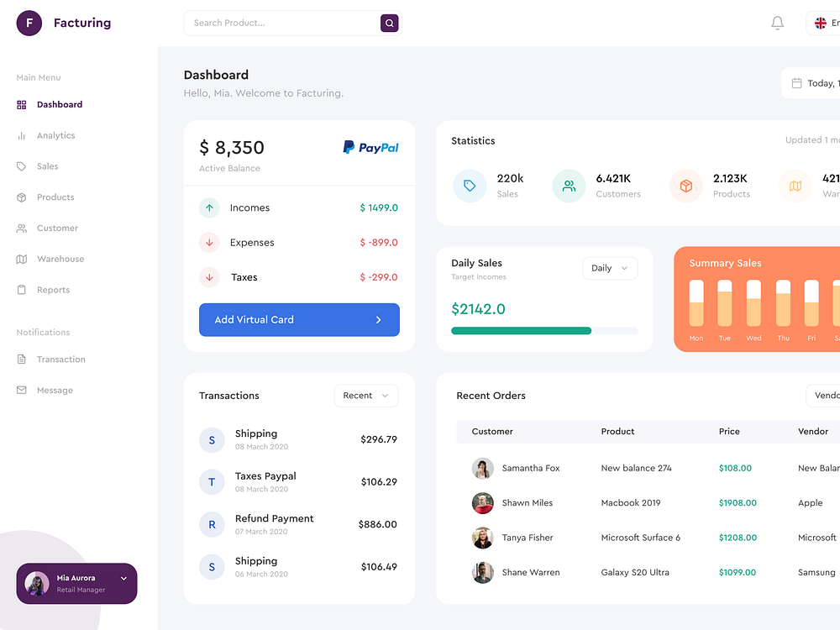The width and height of the screenshot is (840, 630).
Task: Open the Transaction menu entry
Action: [59, 359]
